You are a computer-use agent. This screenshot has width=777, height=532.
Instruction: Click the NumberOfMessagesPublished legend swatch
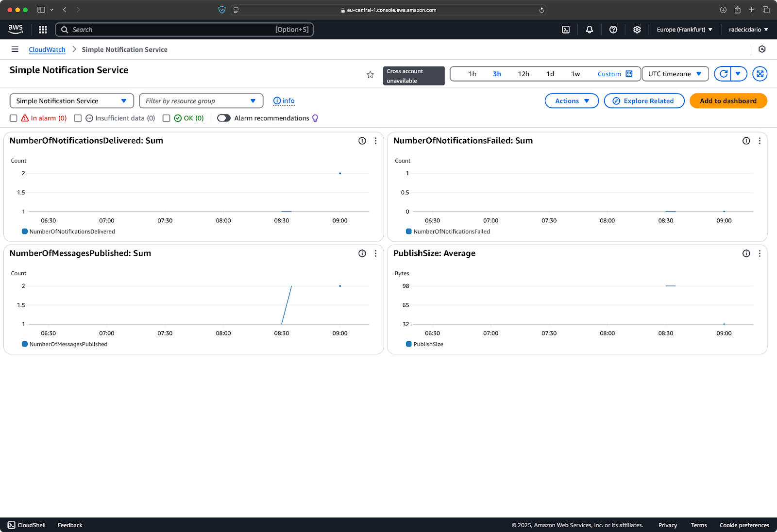click(25, 344)
